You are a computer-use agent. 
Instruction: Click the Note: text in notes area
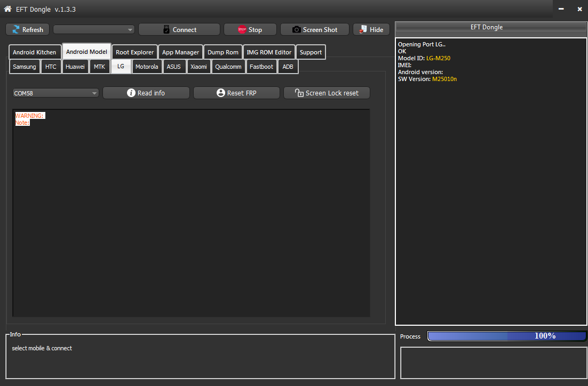pyautogui.click(x=22, y=123)
